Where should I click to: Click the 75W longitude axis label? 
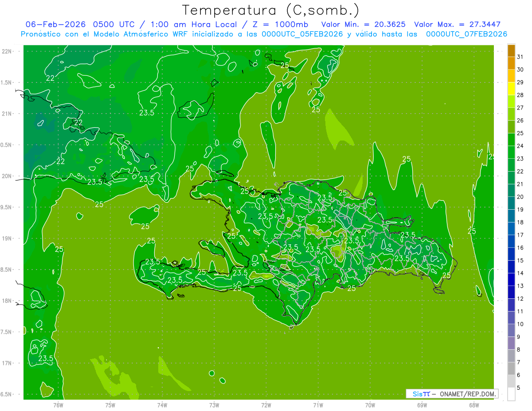point(110,405)
